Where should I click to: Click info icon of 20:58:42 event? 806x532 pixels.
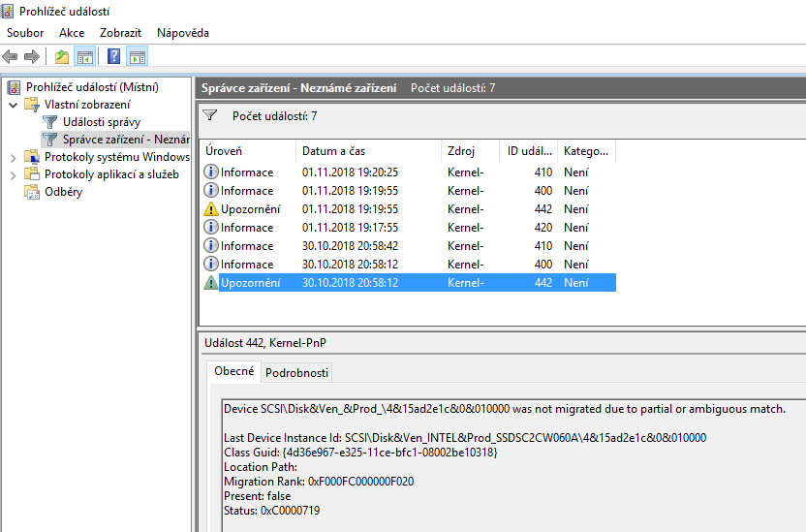point(211,246)
